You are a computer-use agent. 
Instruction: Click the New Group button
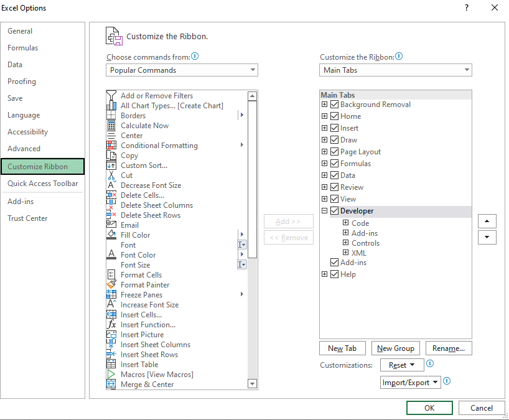coord(395,348)
